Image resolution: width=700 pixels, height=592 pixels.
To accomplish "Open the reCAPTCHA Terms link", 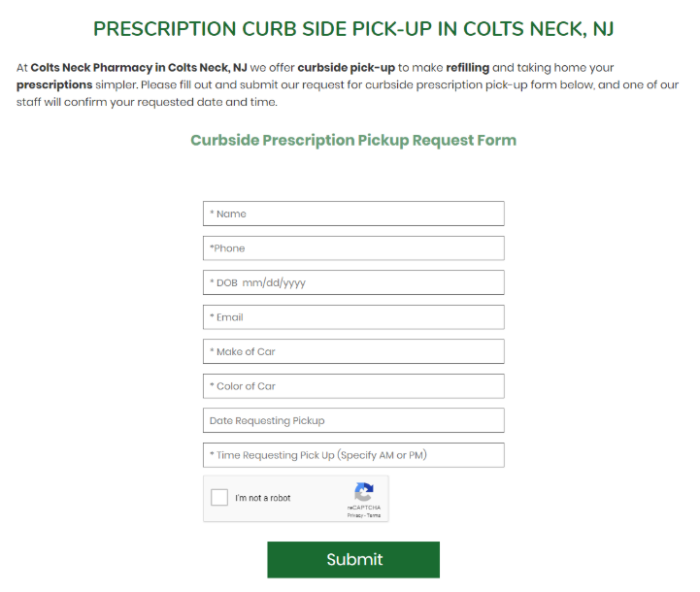I will click(374, 515).
